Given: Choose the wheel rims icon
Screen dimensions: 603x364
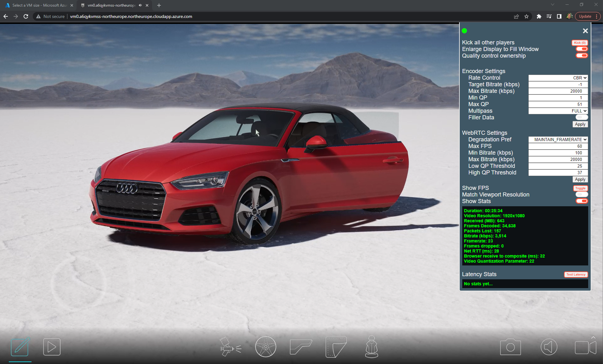Looking at the screenshot, I should (265, 347).
